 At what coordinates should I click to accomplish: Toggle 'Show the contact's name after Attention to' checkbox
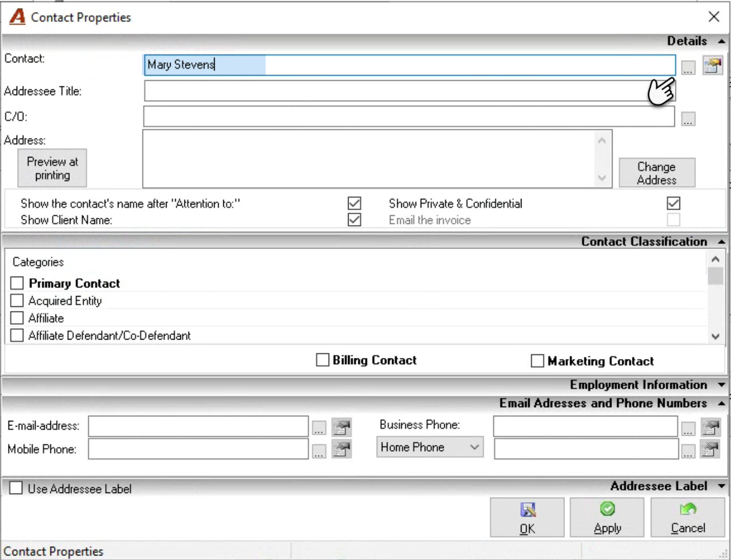point(354,203)
